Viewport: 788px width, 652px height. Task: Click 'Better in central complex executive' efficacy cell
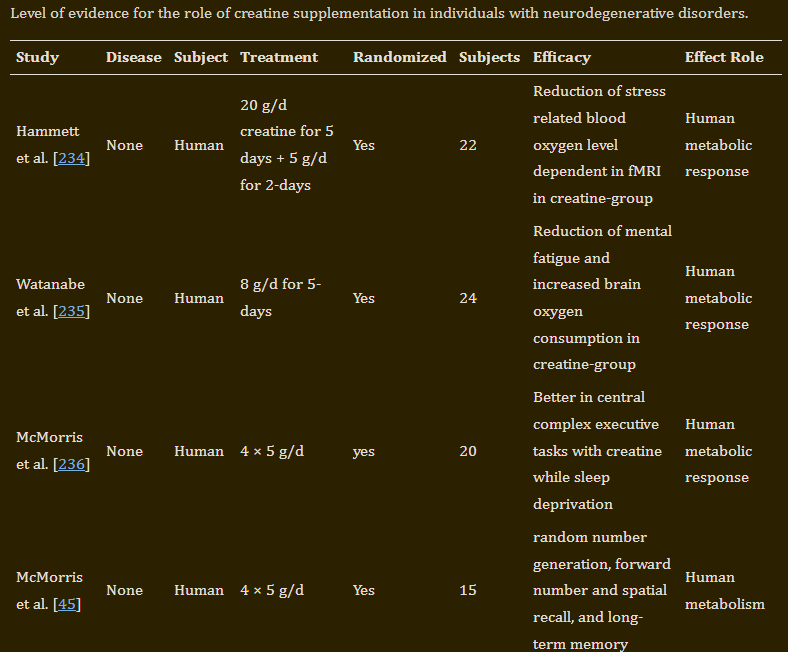597,451
